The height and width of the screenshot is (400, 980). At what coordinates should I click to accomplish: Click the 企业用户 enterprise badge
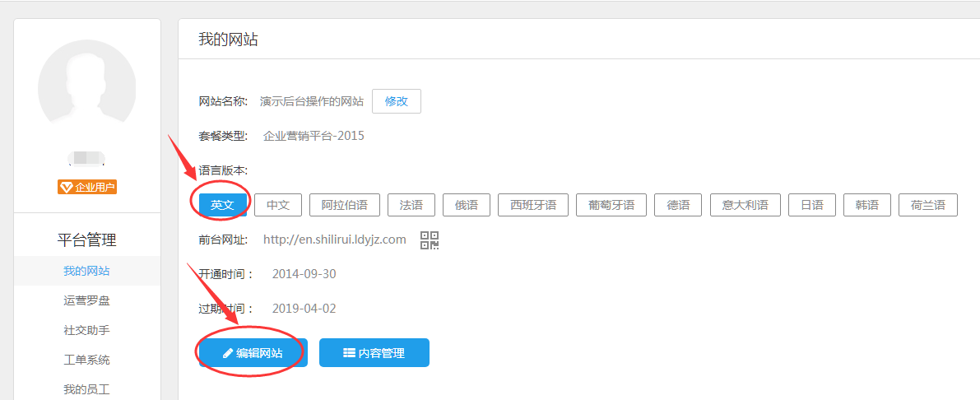coord(87,187)
